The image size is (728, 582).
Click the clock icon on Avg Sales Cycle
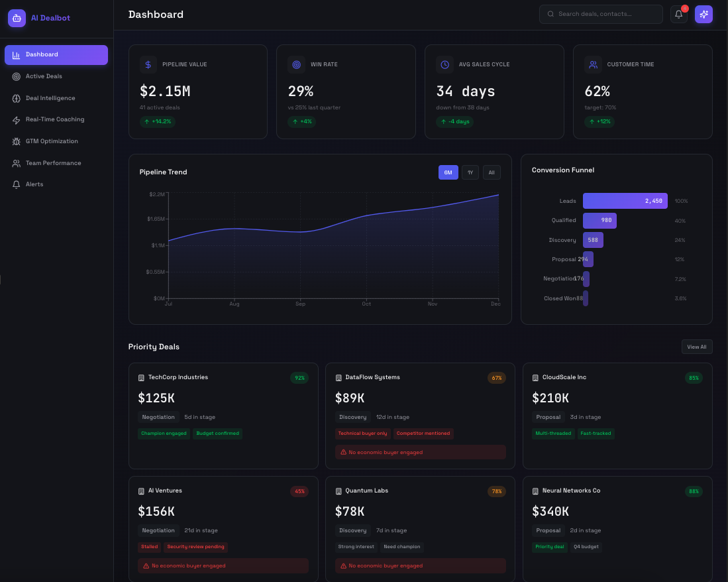[444, 64]
